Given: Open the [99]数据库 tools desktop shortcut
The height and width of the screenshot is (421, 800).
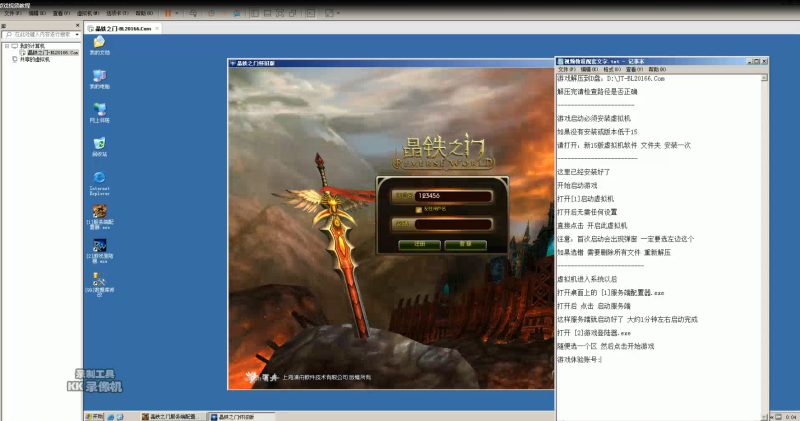Looking at the screenshot, I should [99, 285].
